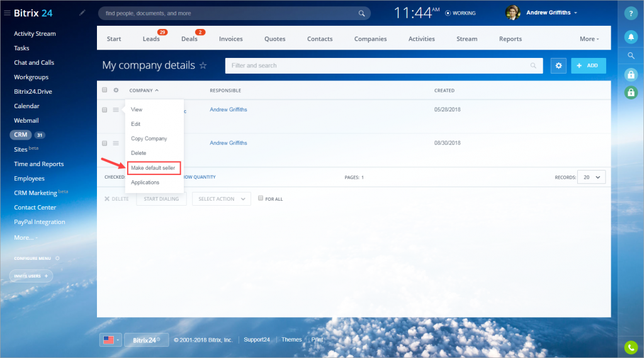Enable the FOR ALL checkbox
The width and height of the screenshot is (644, 358).
(261, 198)
